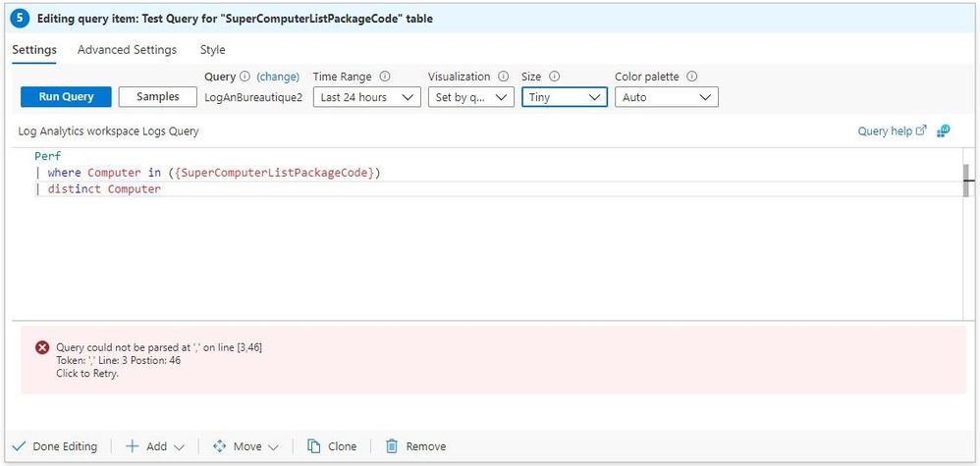This screenshot has width=980, height=466.
Task: Click the Remove label
Action: pyautogui.click(x=426, y=446)
